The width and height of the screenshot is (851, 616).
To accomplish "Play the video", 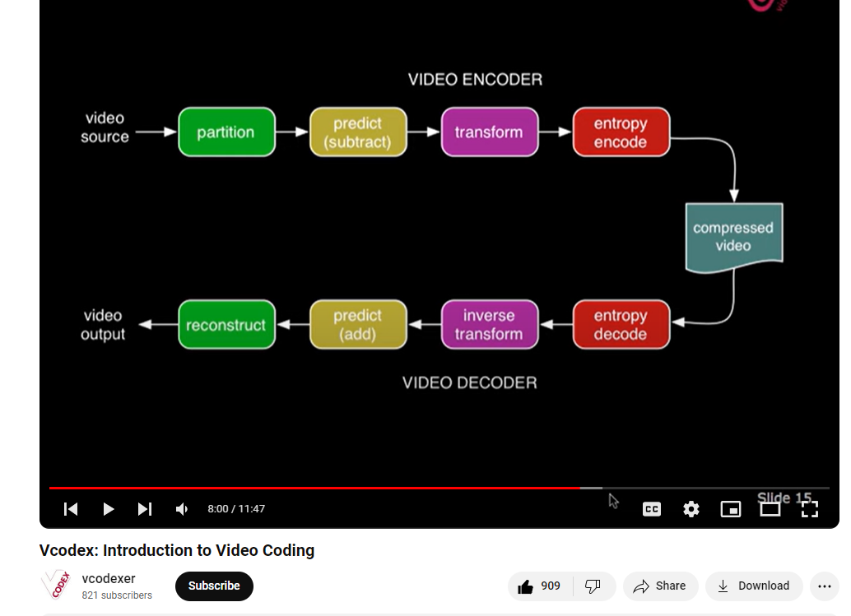I will (x=109, y=508).
